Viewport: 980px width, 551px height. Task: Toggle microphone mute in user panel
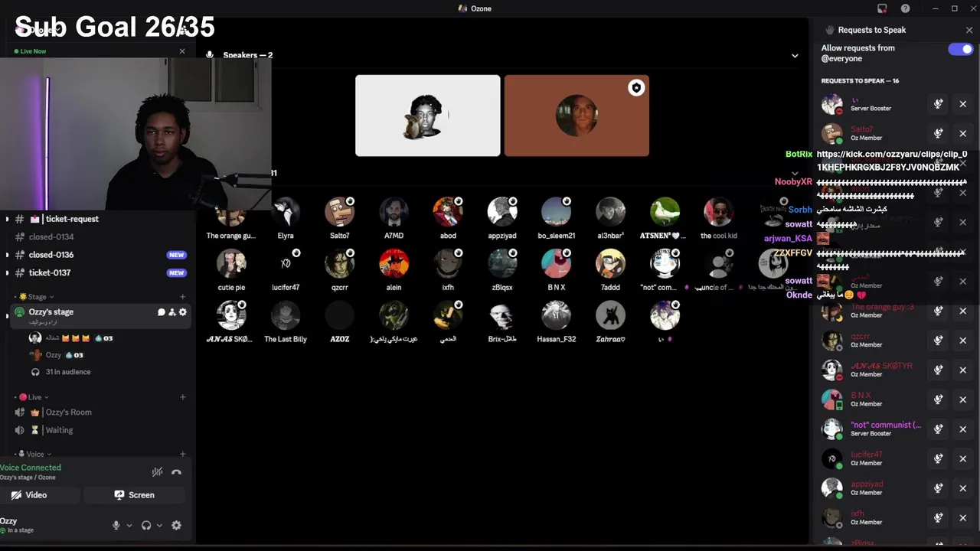tap(116, 525)
